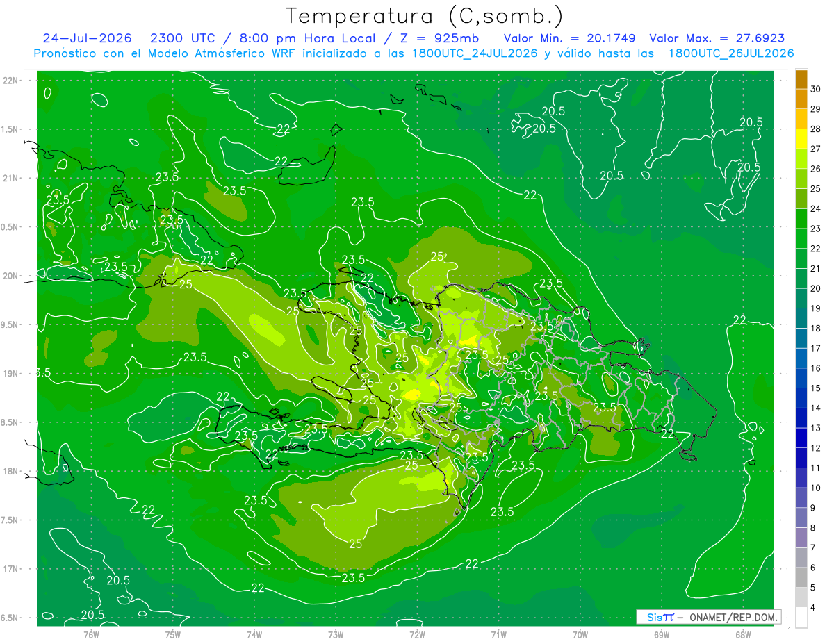
Task: Click the '8.5N' latitude axis label
Action: (x=10, y=422)
